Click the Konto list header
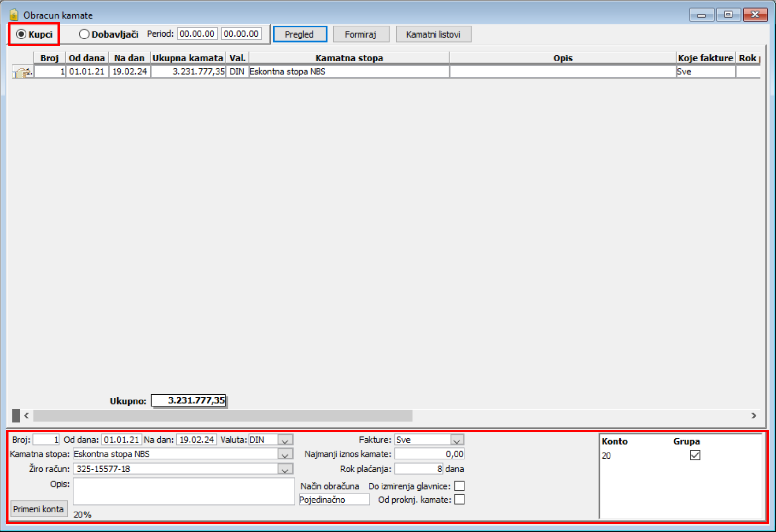This screenshot has width=776, height=532. (x=615, y=441)
